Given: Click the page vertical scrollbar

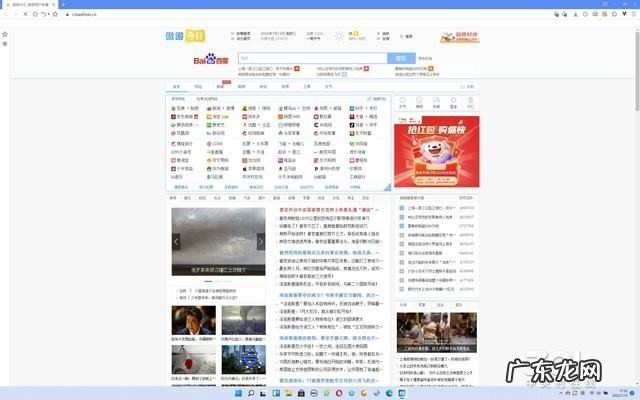Looking at the screenshot, I should (637, 70).
